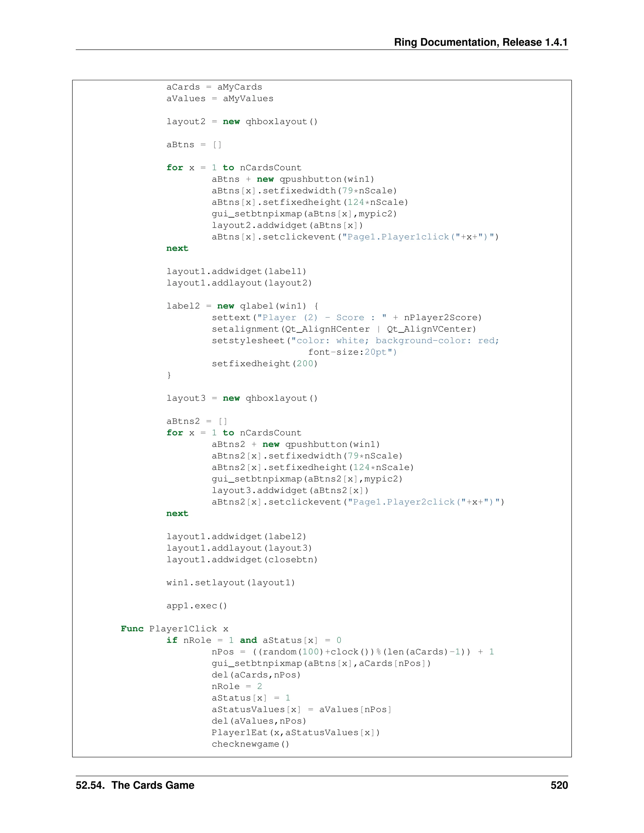Click the 'Func Player1Click x' line
Screen dimensions: 644x833
coord(174,629)
